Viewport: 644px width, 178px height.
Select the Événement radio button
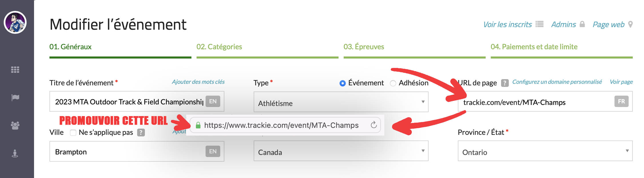(342, 83)
